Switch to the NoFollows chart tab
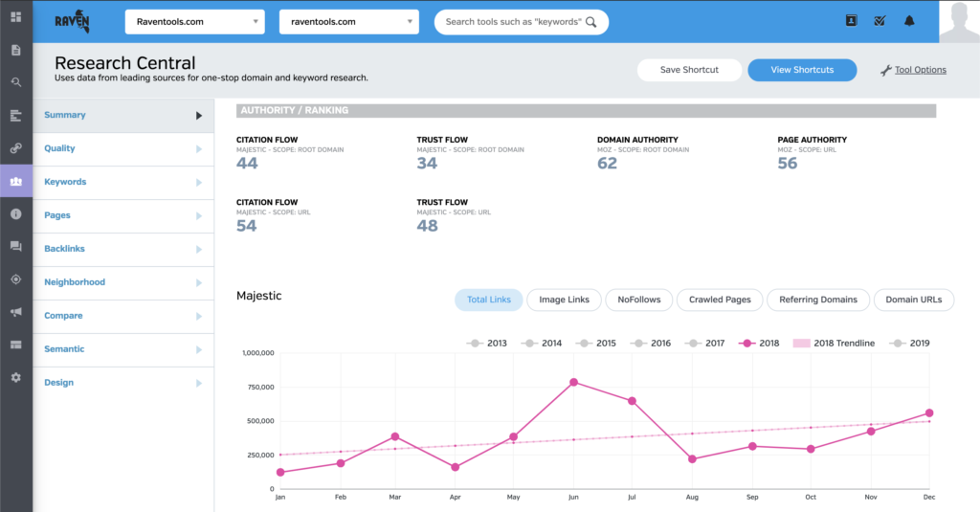Image resolution: width=980 pixels, height=512 pixels. [x=638, y=300]
